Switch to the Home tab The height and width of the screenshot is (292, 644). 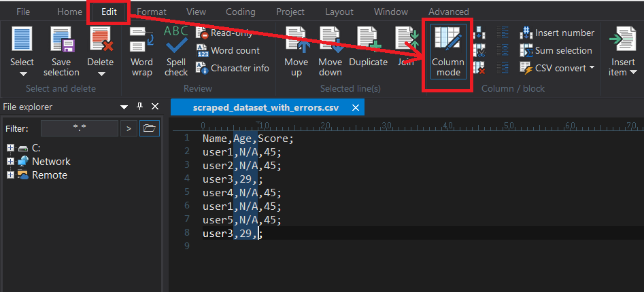pos(69,12)
